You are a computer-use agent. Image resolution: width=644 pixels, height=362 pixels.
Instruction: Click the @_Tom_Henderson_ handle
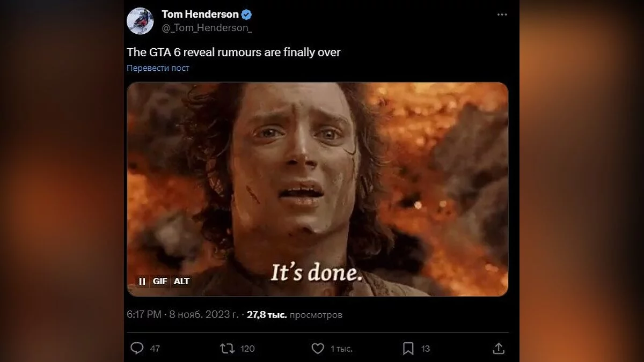[x=207, y=28]
